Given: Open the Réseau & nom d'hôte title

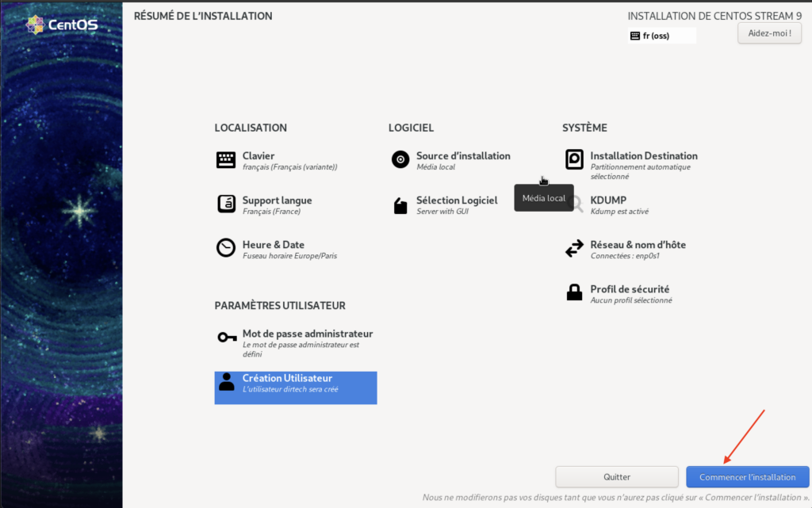Looking at the screenshot, I should (638, 245).
